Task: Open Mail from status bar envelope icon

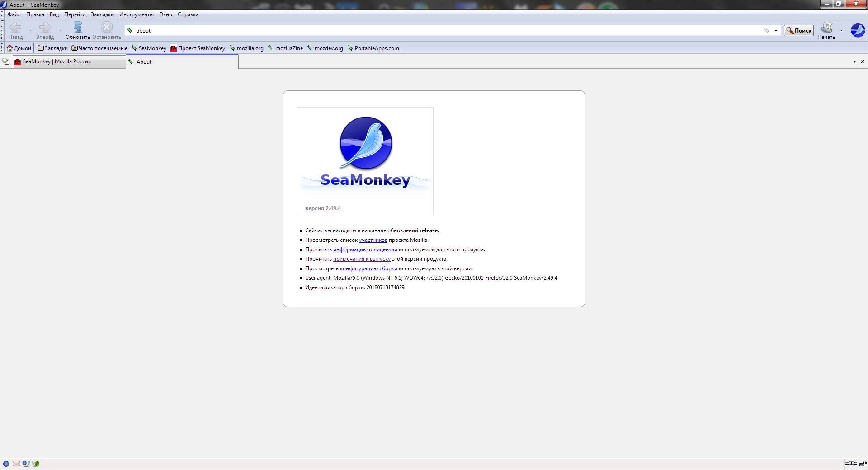Action: click(x=16, y=464)
